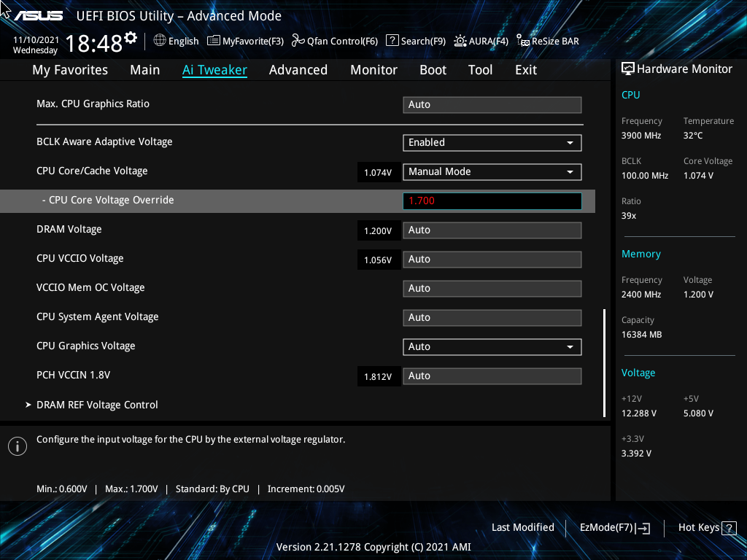Click the 3.392 V reading

pos(636,454)
